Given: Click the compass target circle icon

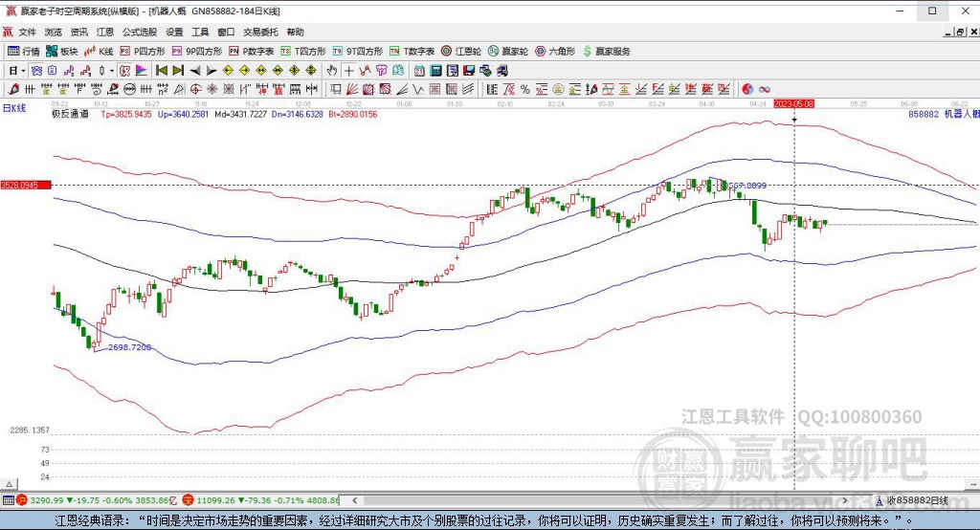Looking at the screenshot, I should click(195, 89).
